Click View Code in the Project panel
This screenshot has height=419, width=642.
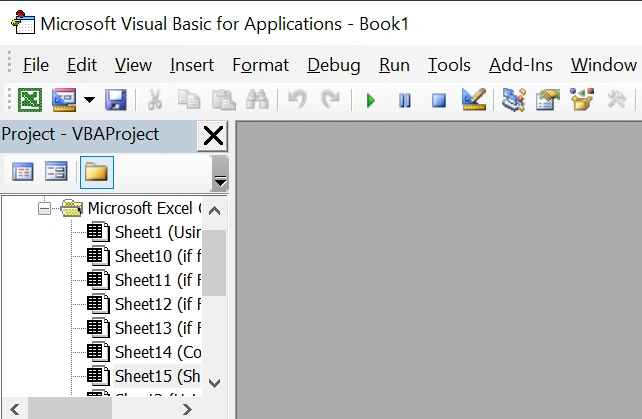click(22, 172)
